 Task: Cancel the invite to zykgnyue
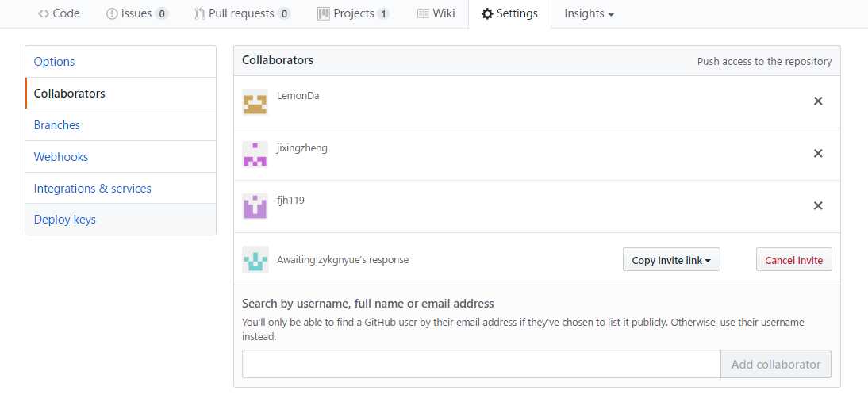[x=794, y=259]
